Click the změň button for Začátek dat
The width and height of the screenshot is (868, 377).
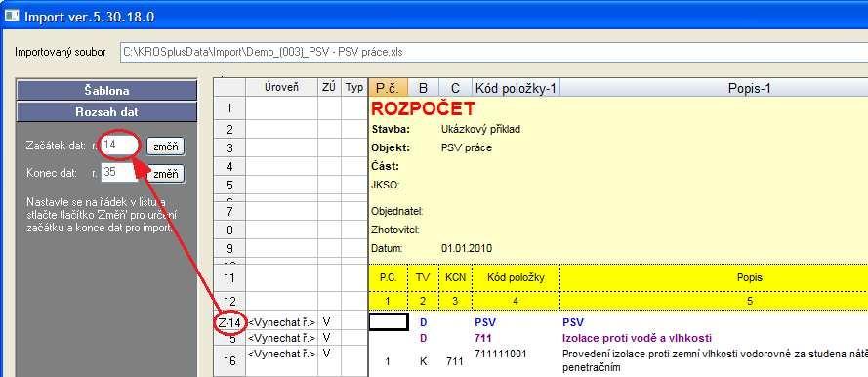166,147
